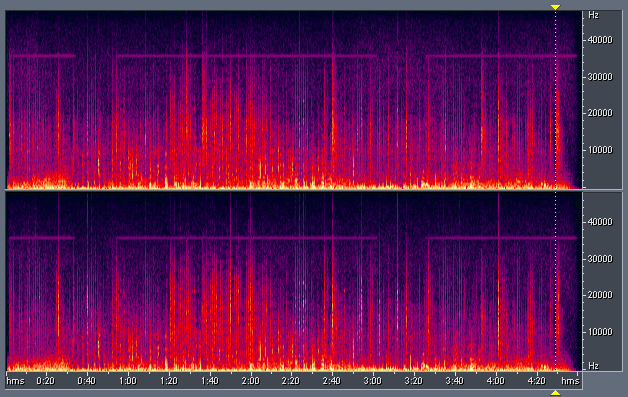Click the yellow playhead triangle below the time ruler

coord(555,393)
